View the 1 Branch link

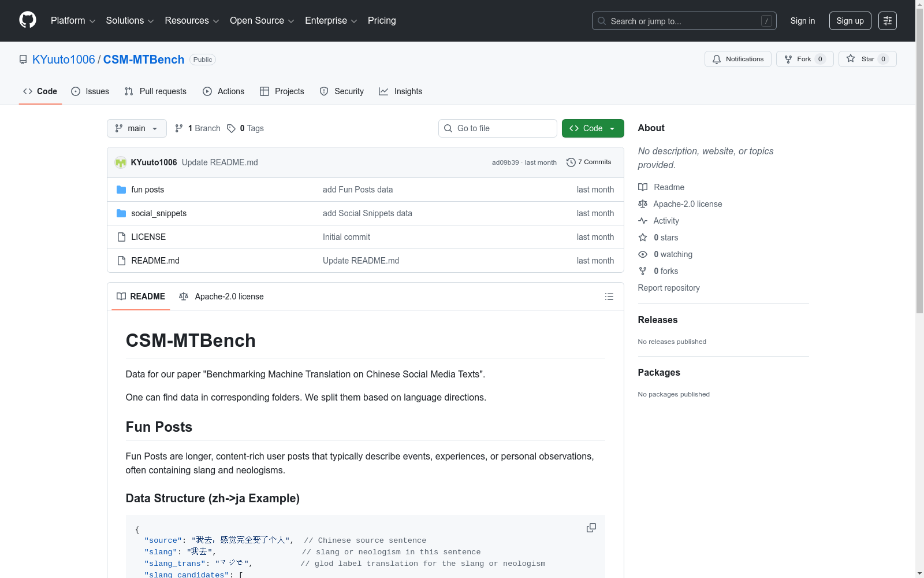[198, 128]
